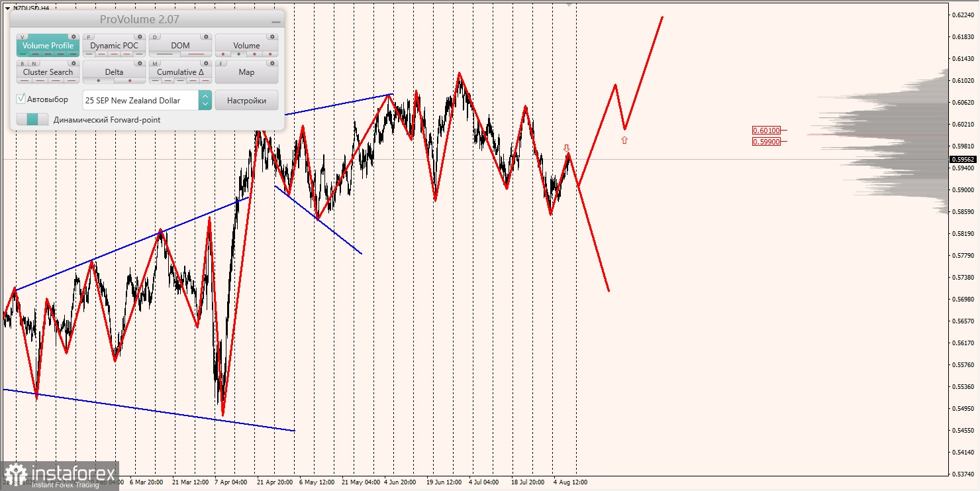Click the 0.53740 price axis label
The width and height of the screenshot is (980, 491).
[x=962, y=474]
